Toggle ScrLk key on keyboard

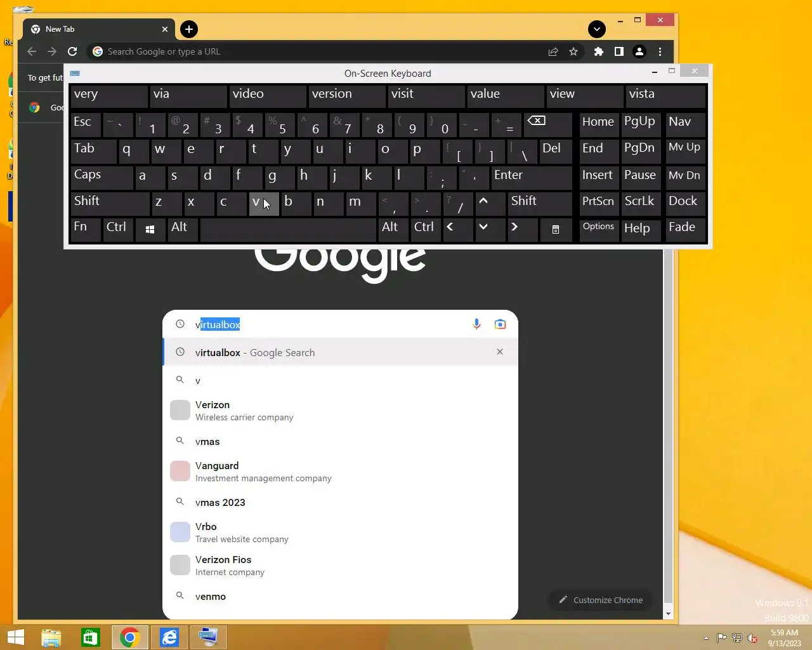click(x=641, y=203)
